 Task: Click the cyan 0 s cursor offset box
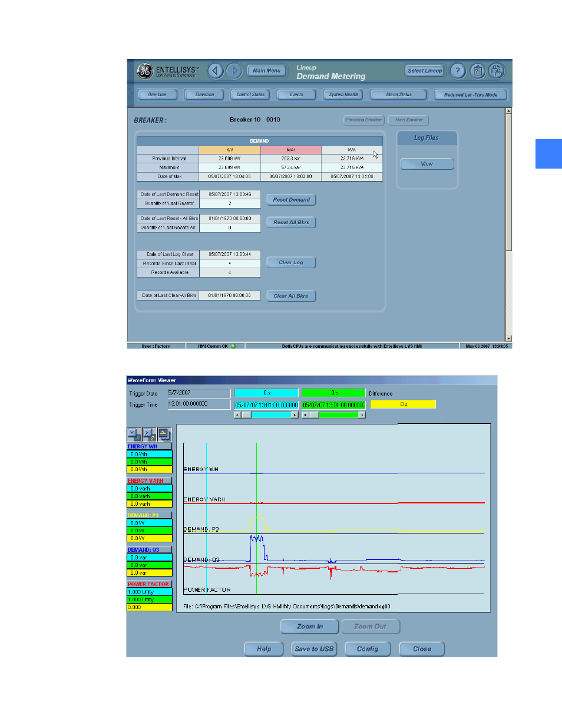267,393
